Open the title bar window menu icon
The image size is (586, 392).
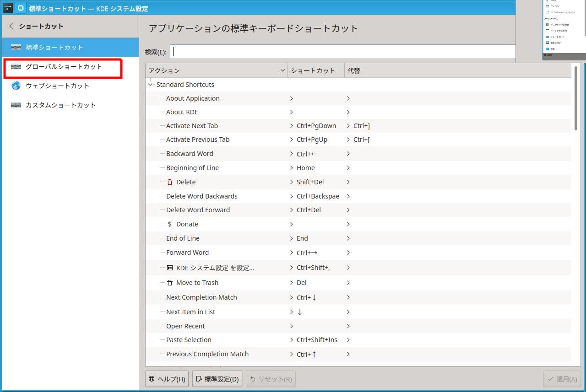[8, 8]
